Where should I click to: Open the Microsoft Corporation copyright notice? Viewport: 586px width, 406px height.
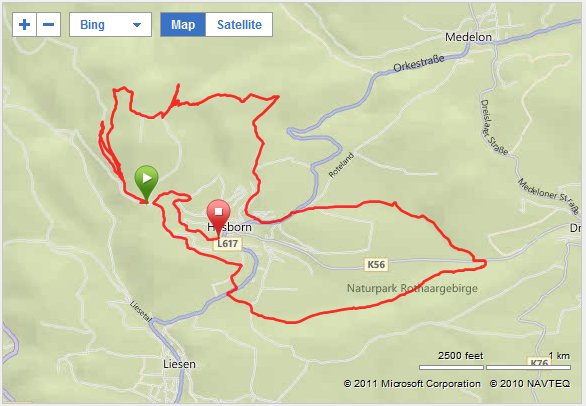[x=412, y=384]
